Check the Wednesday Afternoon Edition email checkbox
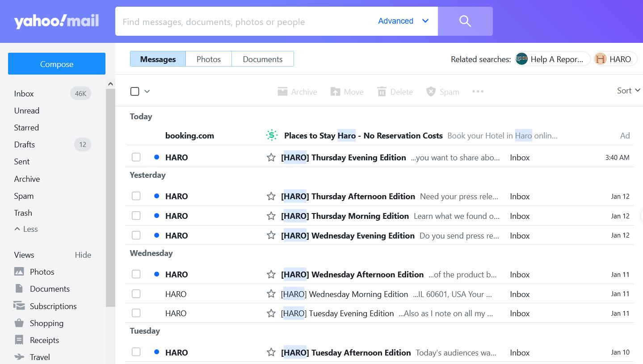Image resolution: width=643 pixels, height=364 pixels. pyautogui.click(x=136, y=274)
